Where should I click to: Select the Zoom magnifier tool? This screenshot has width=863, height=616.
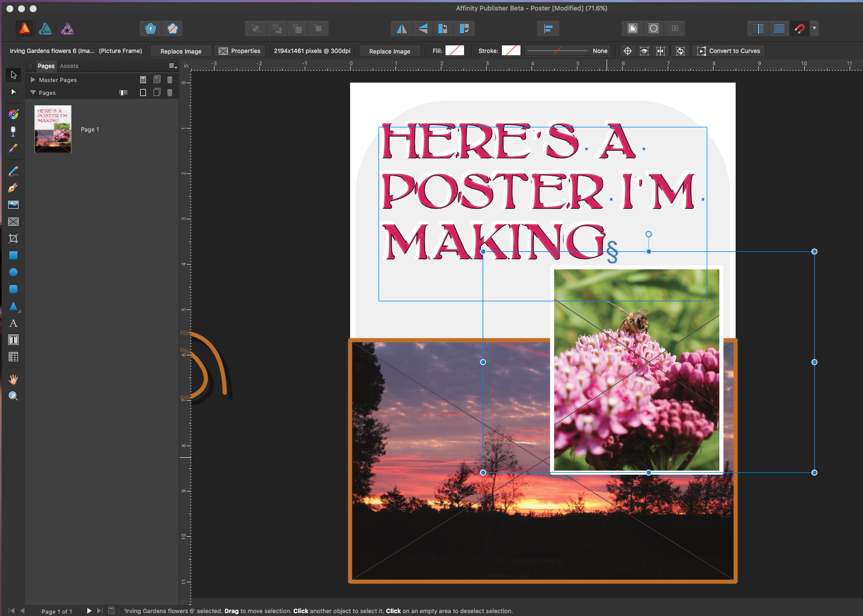pyautogui.click(x=13, y=396)
